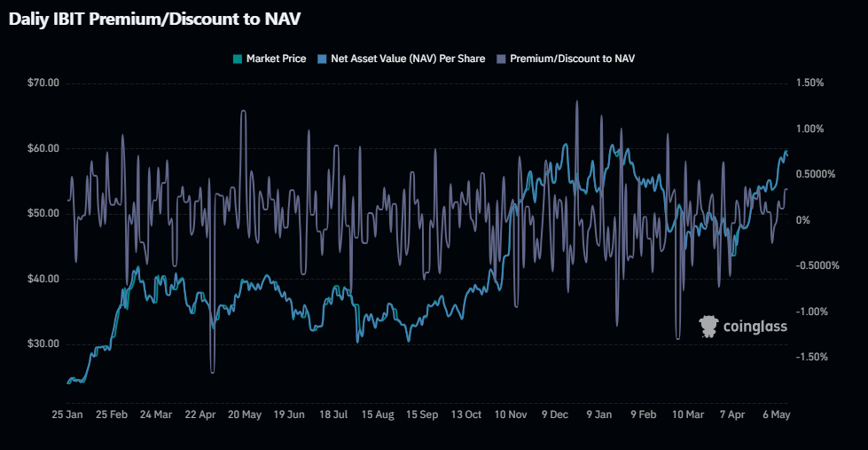Click the $40.00 left axis label
This screenshot has height=450, width=868.
[x=43, y=280]
